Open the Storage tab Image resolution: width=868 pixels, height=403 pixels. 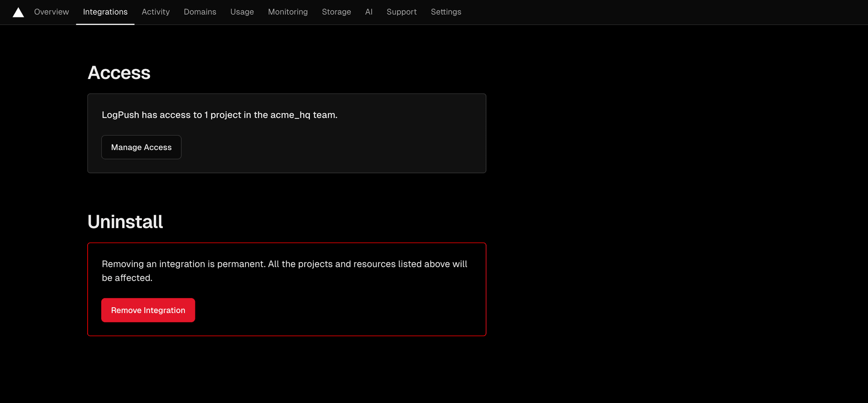[x=336, y=12]
